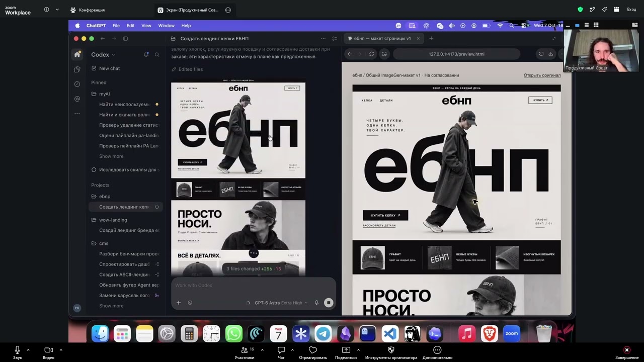Click the microphone dictation icon in composer

pyautogui.click(x=316, y=303)
